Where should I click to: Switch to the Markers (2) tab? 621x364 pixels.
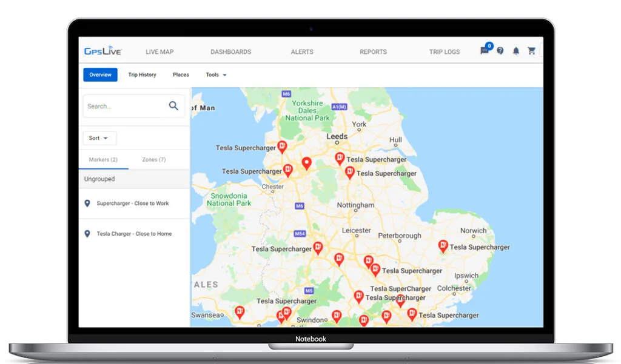(x=103, y=160)
